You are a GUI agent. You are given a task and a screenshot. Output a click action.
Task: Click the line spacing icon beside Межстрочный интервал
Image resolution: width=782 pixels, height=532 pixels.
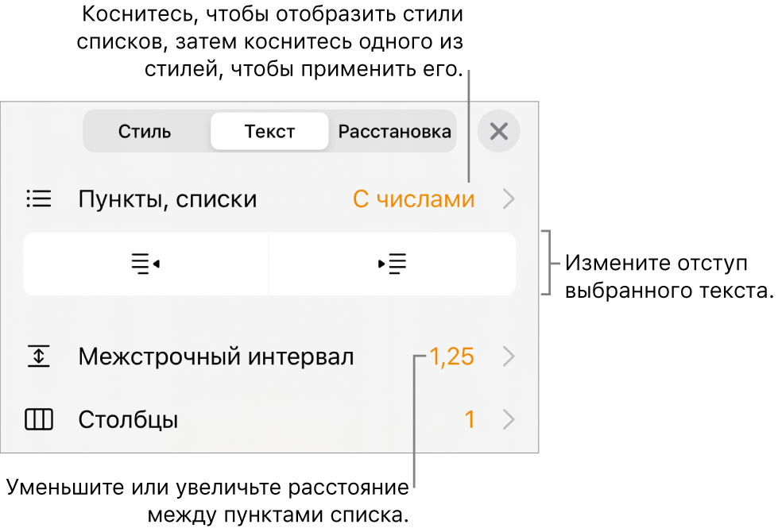point(38,357)
